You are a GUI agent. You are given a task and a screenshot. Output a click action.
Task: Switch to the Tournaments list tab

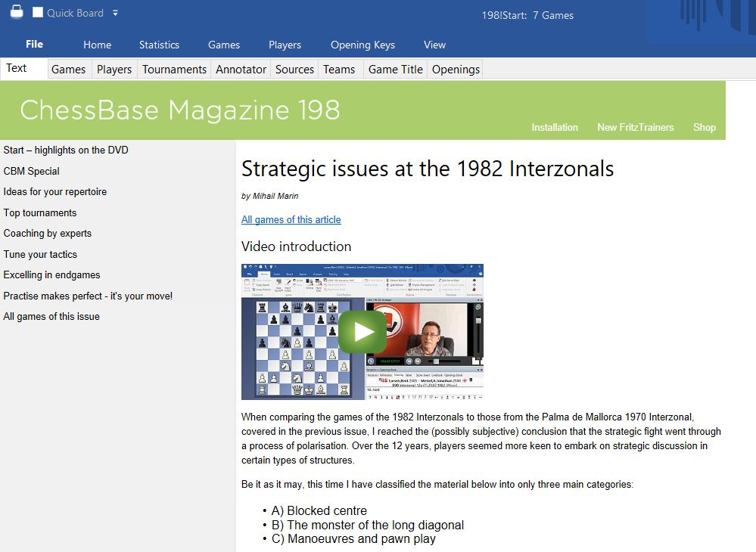[174, 69]
